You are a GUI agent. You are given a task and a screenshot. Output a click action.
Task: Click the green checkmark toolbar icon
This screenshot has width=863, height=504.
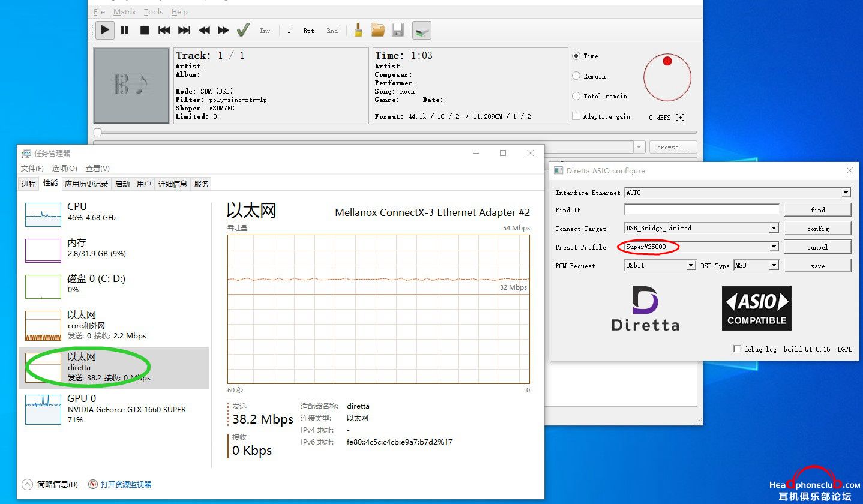[x=243, y=30]
